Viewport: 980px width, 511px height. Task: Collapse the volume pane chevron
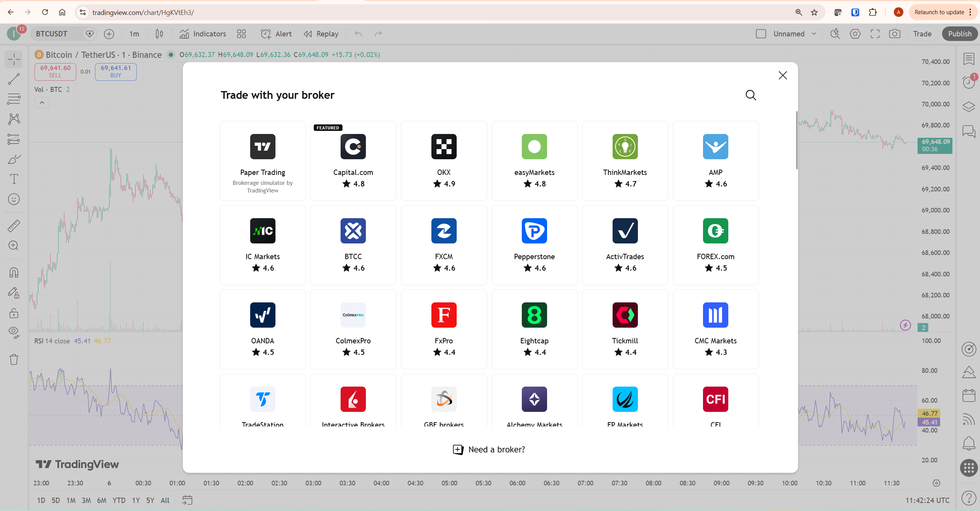(x=42, y=102)
